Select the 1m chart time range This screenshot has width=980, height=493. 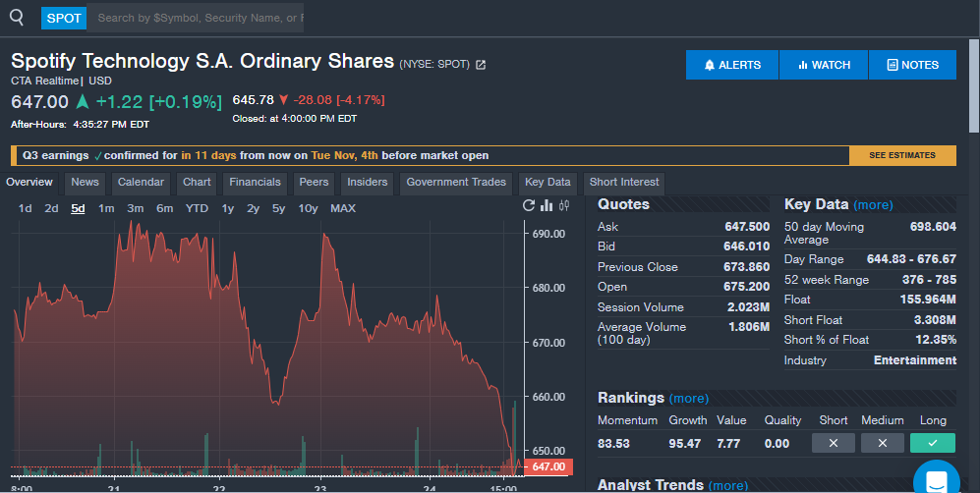106,208
